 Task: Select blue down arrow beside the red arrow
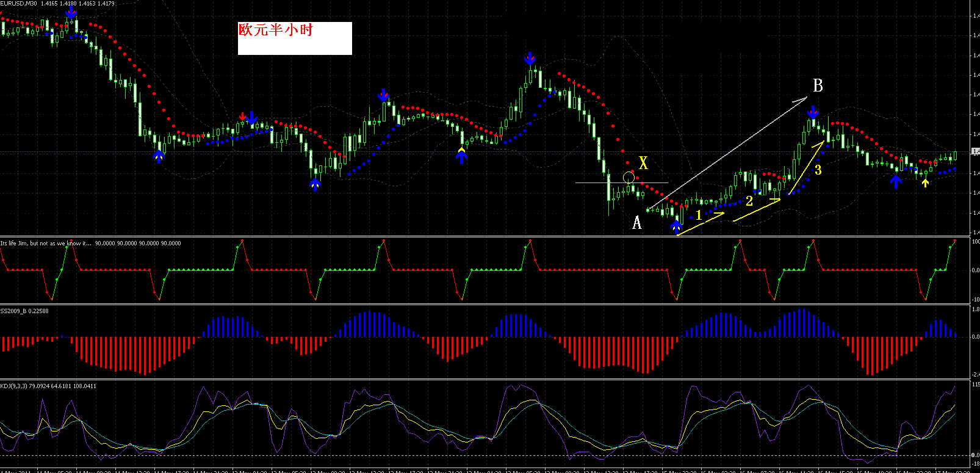252,118
